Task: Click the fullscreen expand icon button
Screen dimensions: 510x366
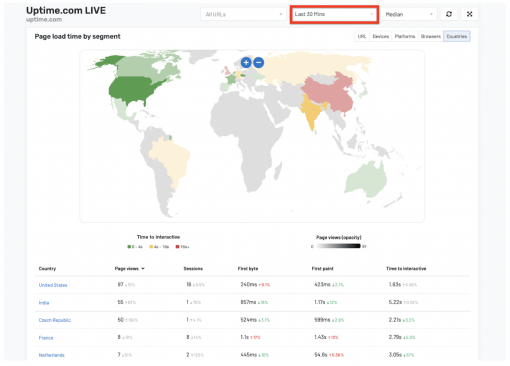Action: [x=469, y=14]
